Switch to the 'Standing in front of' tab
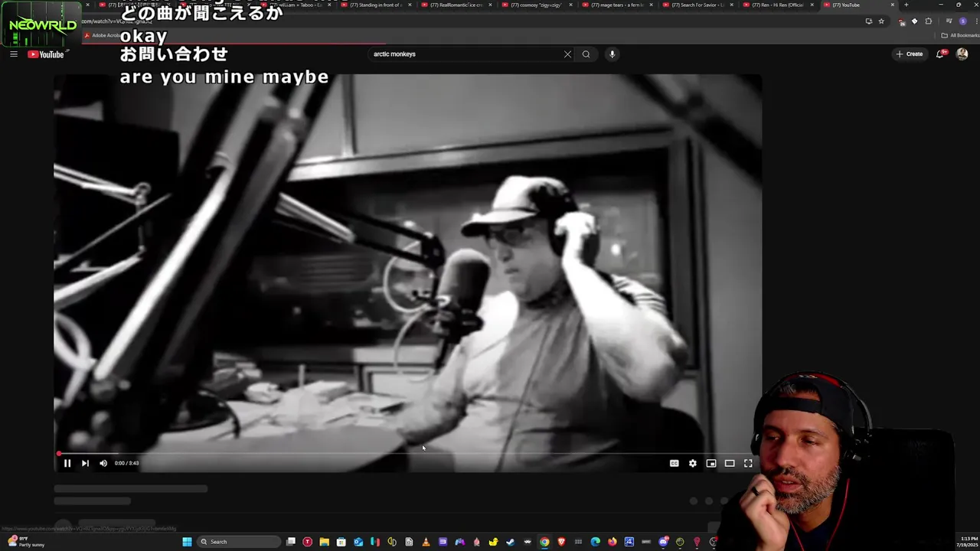Screen dimensions: 980x551 pos(375,5)
